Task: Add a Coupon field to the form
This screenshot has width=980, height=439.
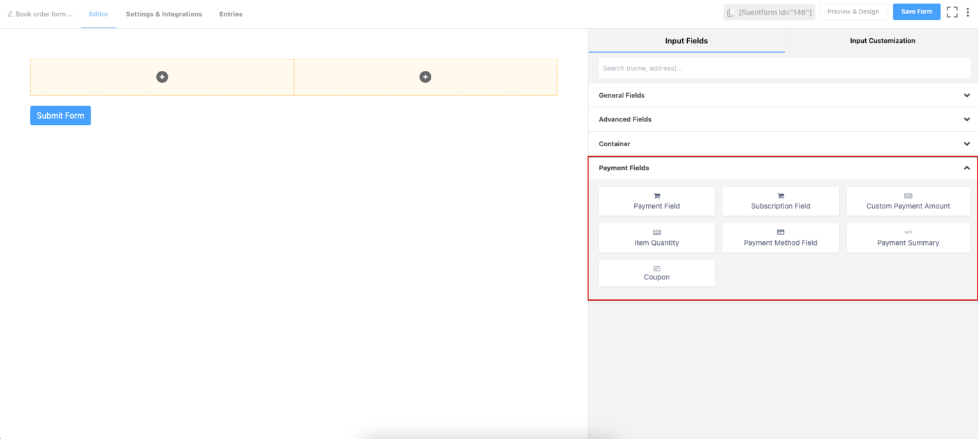Action: [657, 272]
